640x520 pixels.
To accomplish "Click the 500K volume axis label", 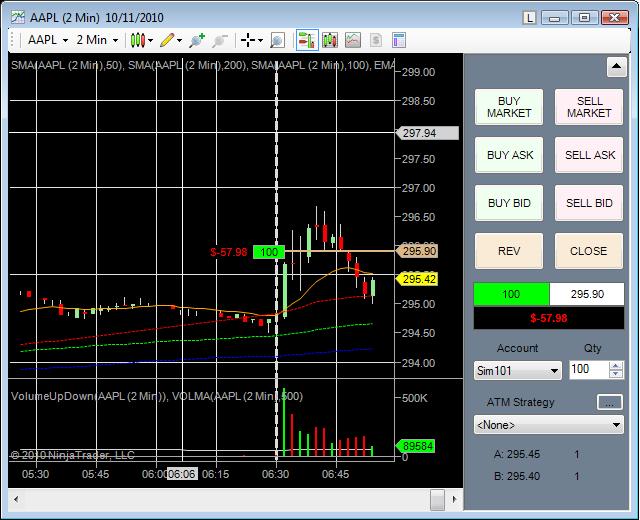I will (415, 398).
